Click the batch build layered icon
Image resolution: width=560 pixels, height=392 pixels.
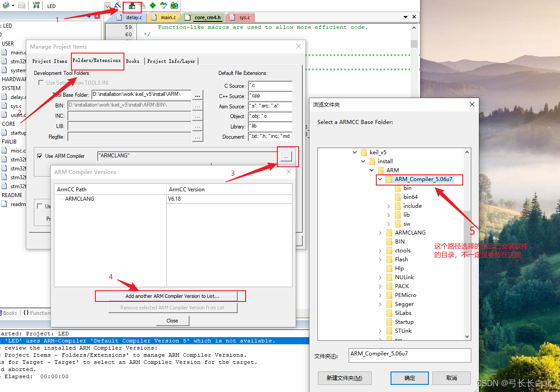(6, 6)
